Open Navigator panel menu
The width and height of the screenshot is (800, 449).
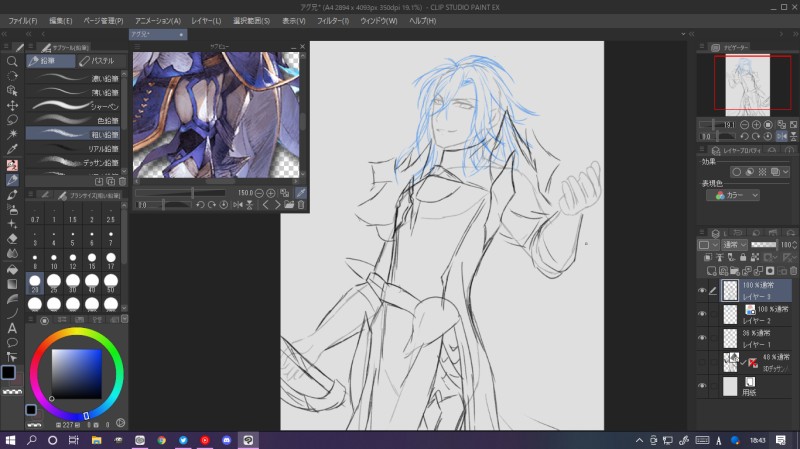[x=702, y=46]
